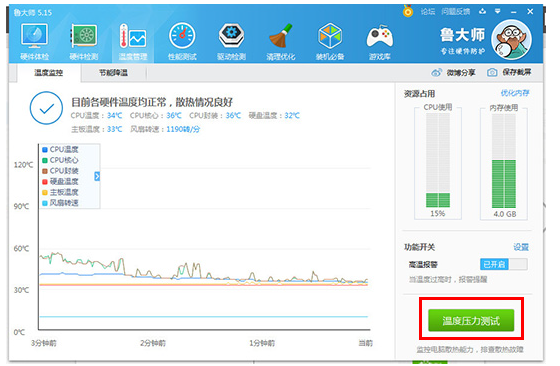
Task: Toggle 主板温度 series in legend
Action: pyautogui.click(x=60, y=192)
